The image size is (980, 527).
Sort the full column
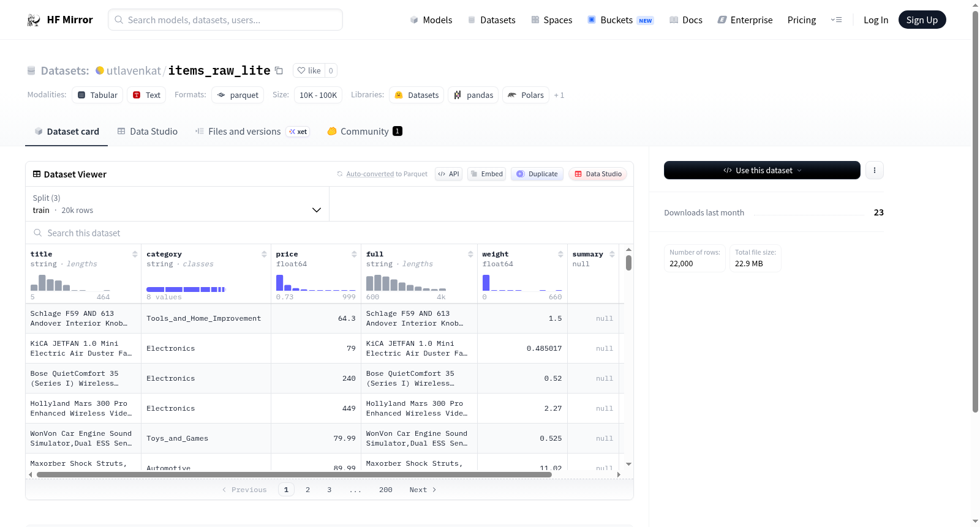(x=470, y=254)
